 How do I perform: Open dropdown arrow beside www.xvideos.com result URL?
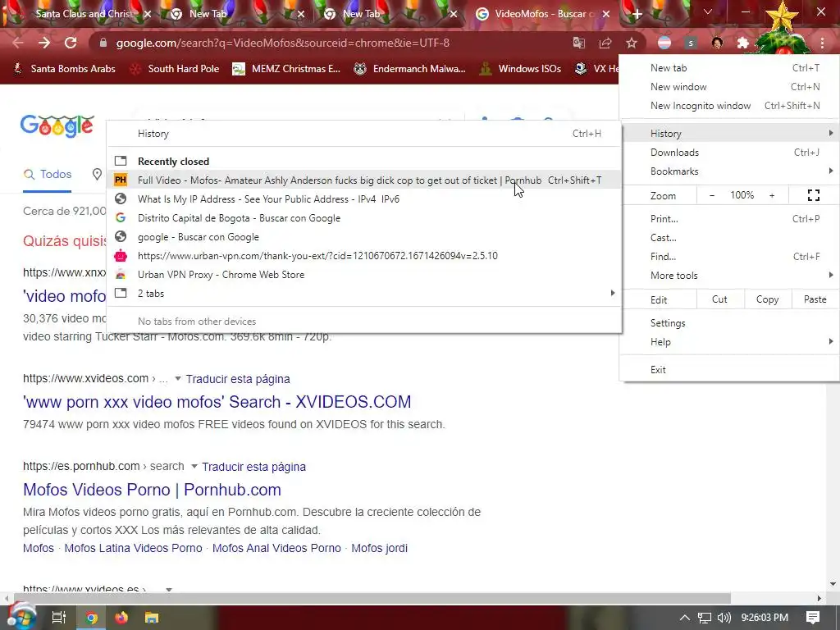click(x=178, y=378)
